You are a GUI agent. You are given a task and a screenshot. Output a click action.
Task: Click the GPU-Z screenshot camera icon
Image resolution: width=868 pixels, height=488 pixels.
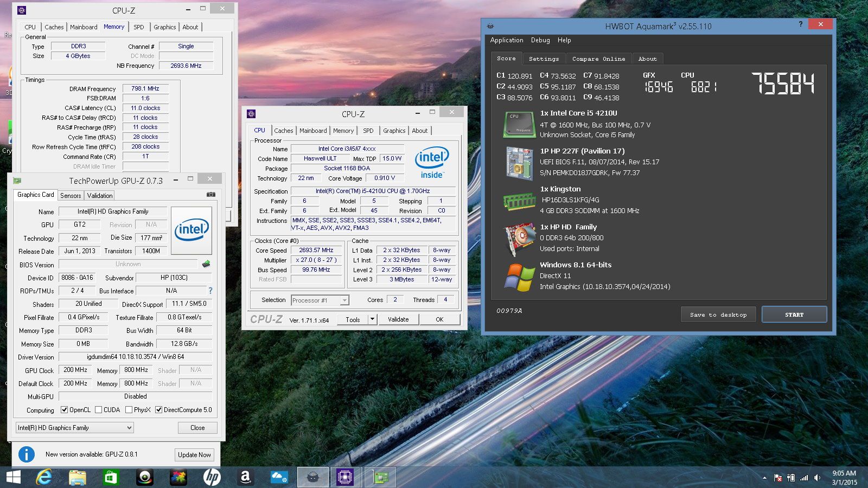point(211,194)
